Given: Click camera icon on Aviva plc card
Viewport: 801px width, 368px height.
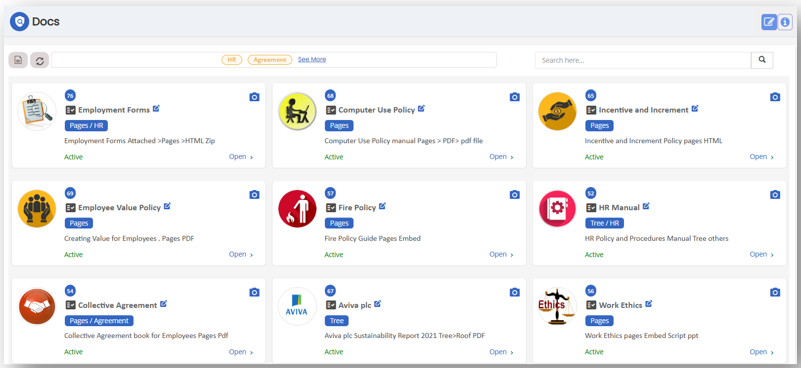Looking at the screenshot, I should tap(514, 292).
